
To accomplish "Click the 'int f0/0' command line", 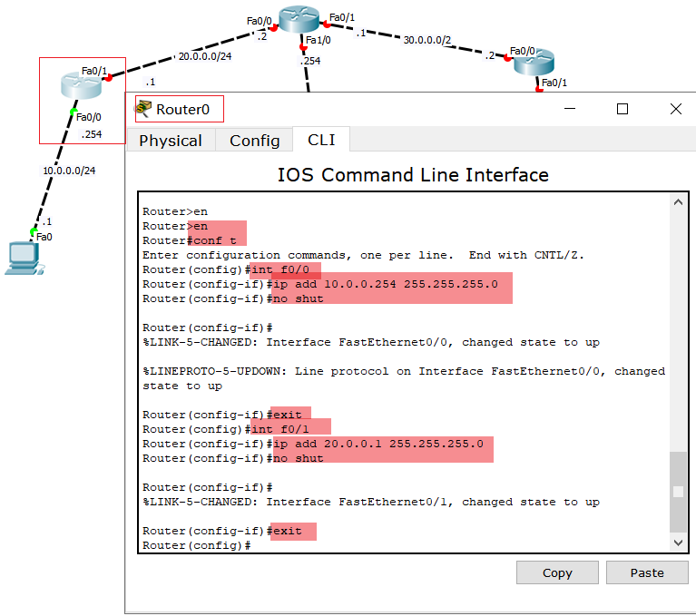I will click(225, 269).
